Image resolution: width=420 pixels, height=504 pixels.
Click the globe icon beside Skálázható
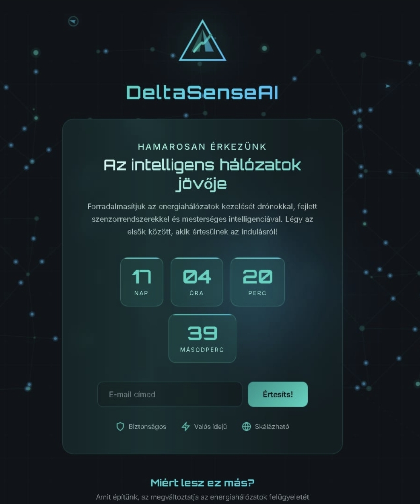(246, 427)
